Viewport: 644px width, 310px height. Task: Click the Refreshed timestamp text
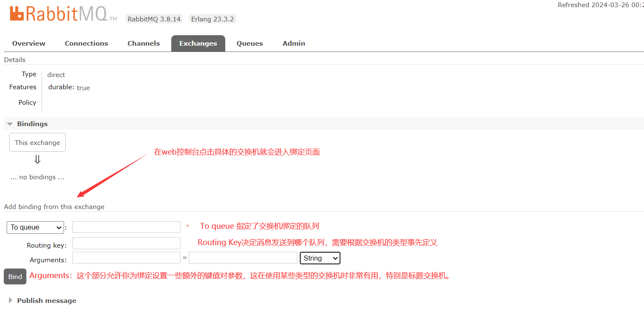pyautogui.click(x=600, y=5)
